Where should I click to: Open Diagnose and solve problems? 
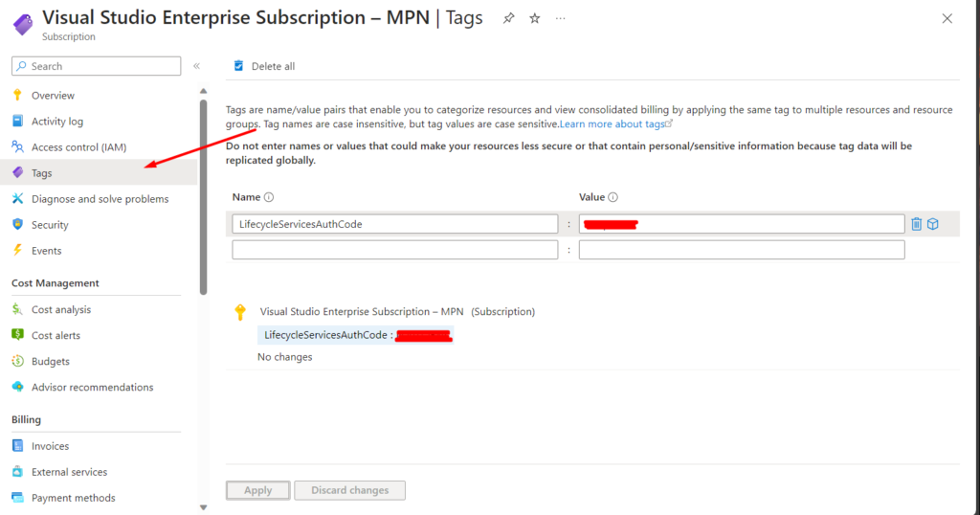tap(100, 199)
